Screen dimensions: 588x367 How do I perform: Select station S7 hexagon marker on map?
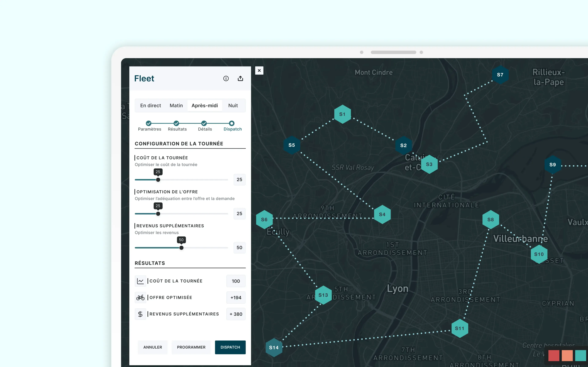pyautogui.click(x=500, y=75)
